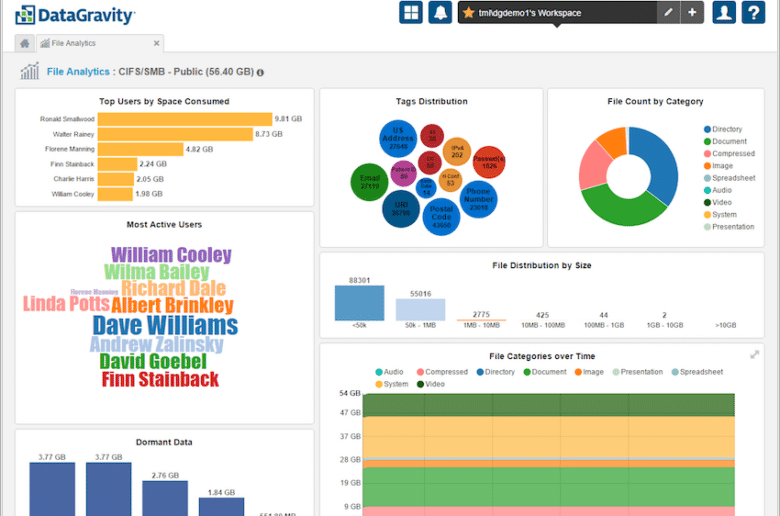The width and height of the screenshot is (780, 516).
Task: Expand the File Categories over Time chart
Action: click(x=755, y=355)
